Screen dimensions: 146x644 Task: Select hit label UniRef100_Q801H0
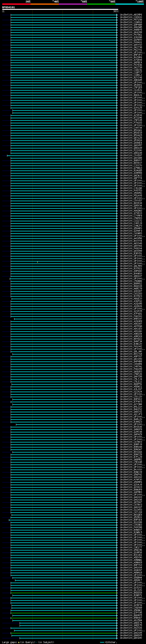coord(131,638)
